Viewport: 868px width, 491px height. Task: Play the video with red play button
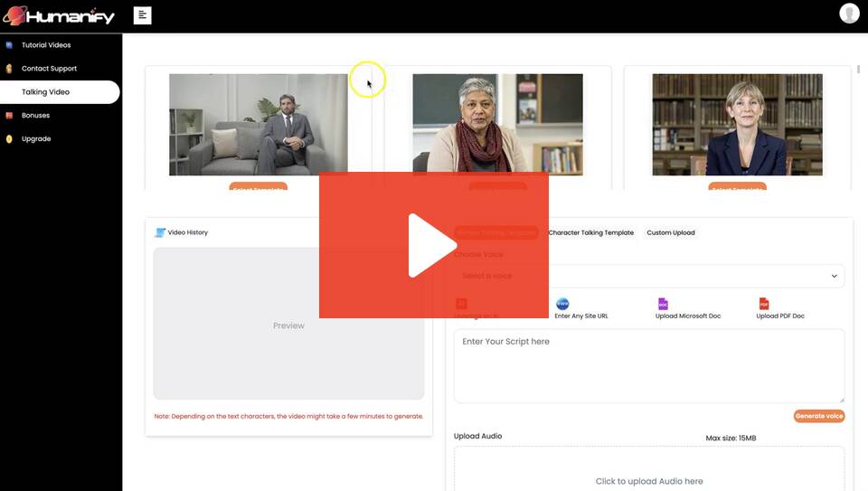(433, 245)
